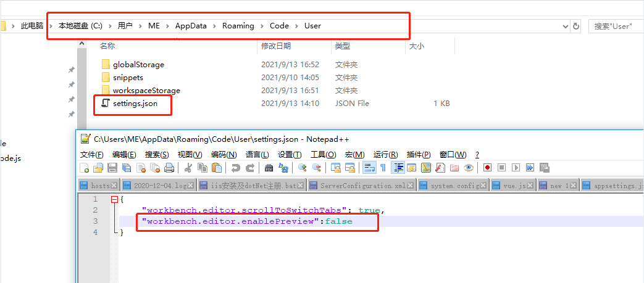Zoom in with magnifier plus icon

pyautogui.click(x=303, y=167)
